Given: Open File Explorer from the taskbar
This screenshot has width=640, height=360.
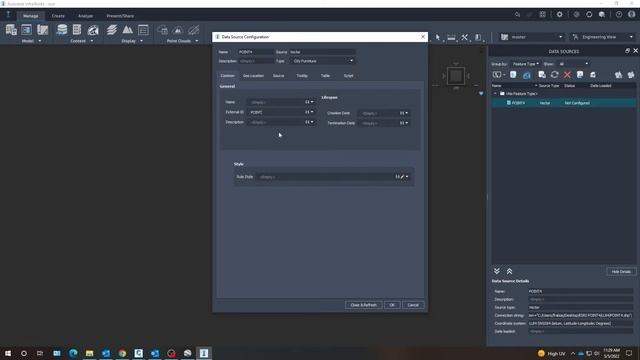Looking at the screenshot, I should point(89,353).
